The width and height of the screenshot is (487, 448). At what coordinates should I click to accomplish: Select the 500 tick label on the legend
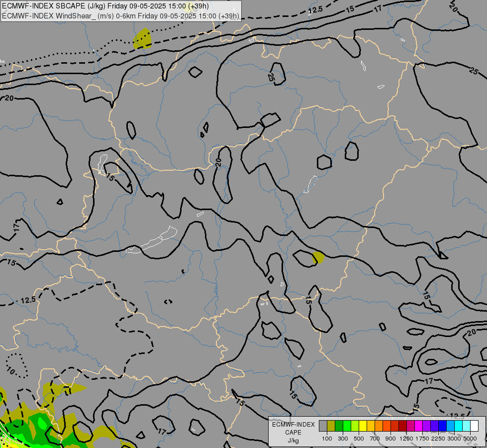pyautogui.click(x=359, y=439)
